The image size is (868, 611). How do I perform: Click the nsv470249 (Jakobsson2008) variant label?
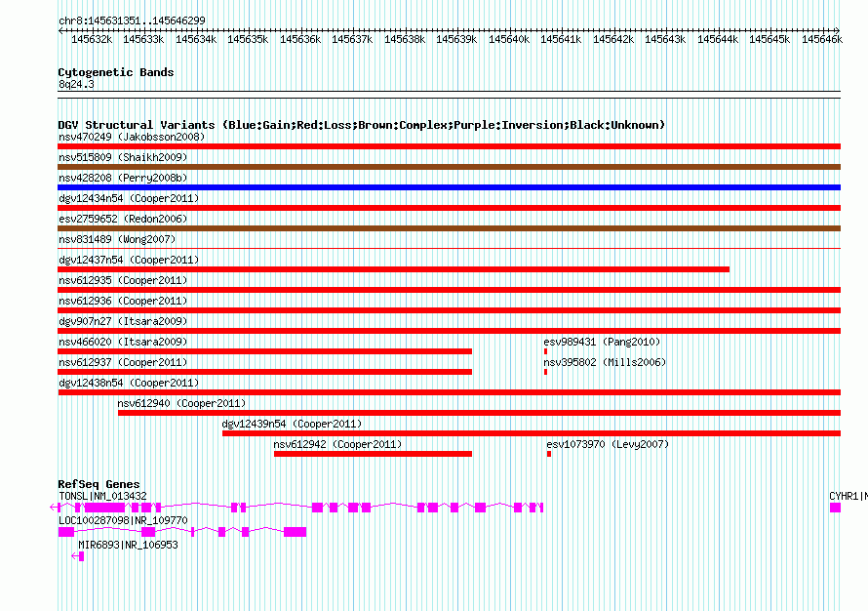[x=132, y=137]
